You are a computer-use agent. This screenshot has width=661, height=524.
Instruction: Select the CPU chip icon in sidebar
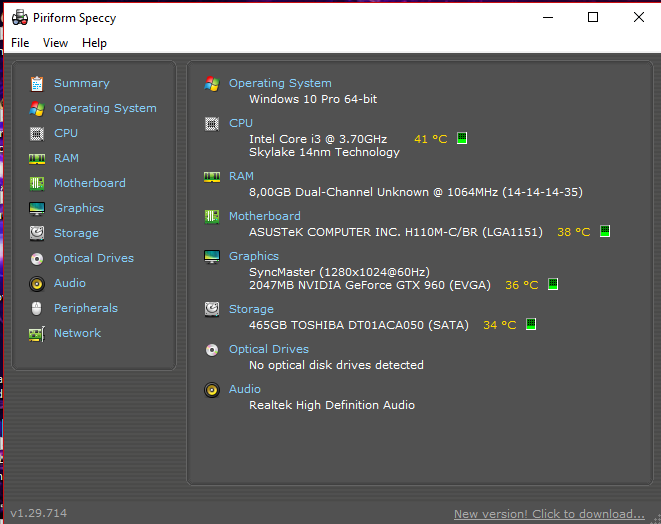37,134
